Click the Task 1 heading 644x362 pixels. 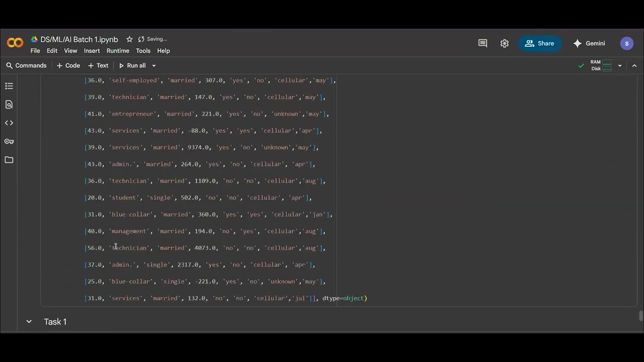point(55,322)
